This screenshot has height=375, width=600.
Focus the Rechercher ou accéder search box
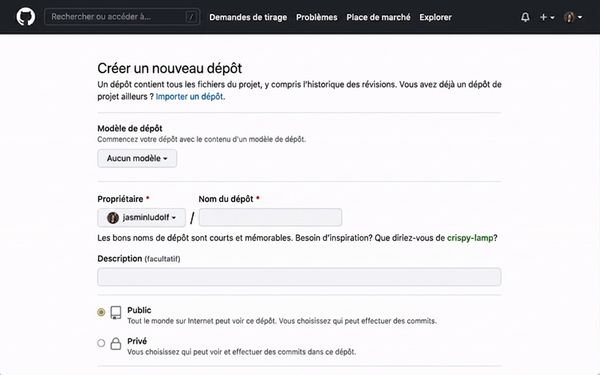click(x=122, y=17)
